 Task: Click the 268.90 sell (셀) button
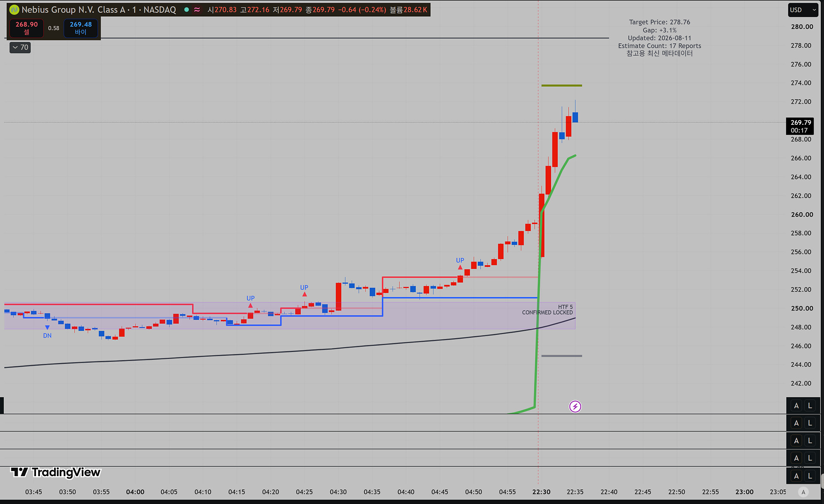27,28
